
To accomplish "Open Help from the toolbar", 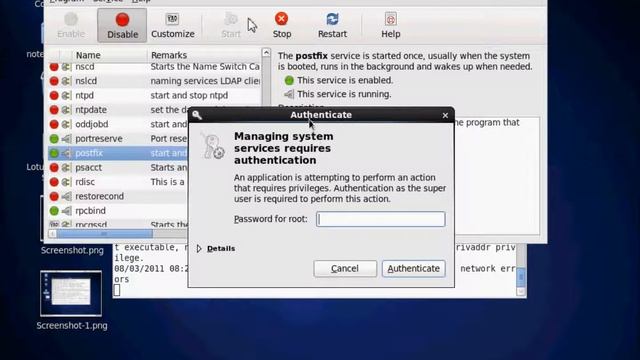I will tap(391, 26).
